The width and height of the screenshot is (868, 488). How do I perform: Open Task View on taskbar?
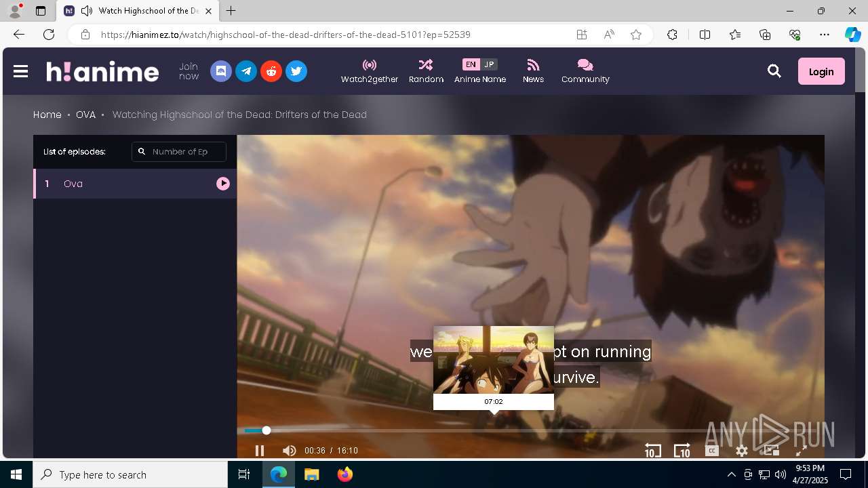click(244, 474)
